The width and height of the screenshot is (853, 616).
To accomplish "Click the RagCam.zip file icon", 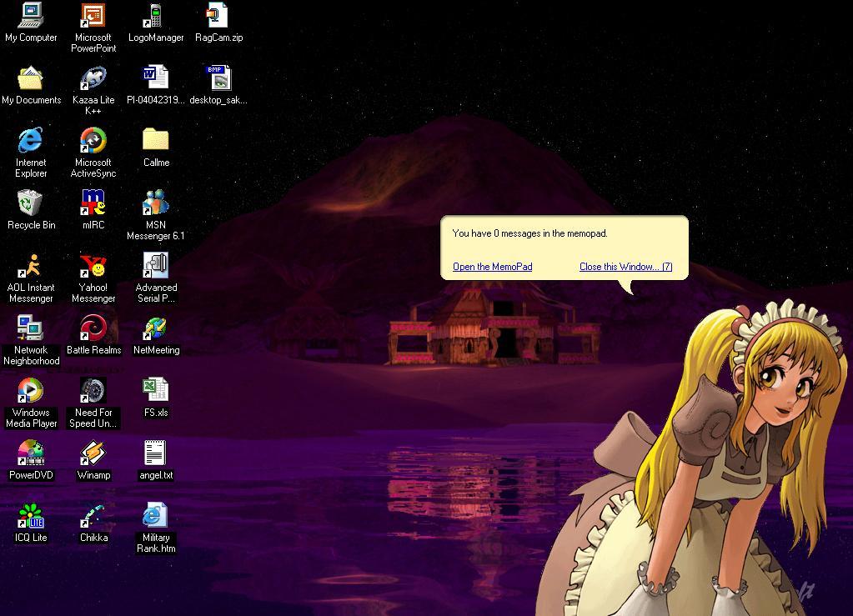I will [x=218, y=17].
